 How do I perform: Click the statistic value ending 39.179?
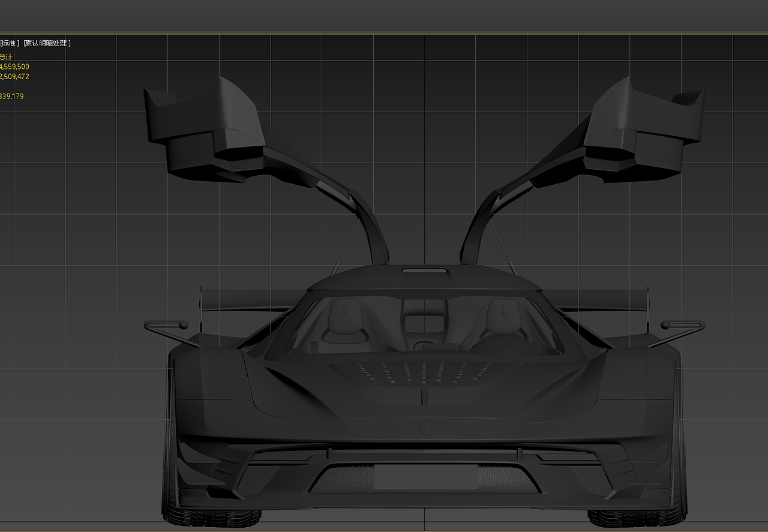[12, 96]
